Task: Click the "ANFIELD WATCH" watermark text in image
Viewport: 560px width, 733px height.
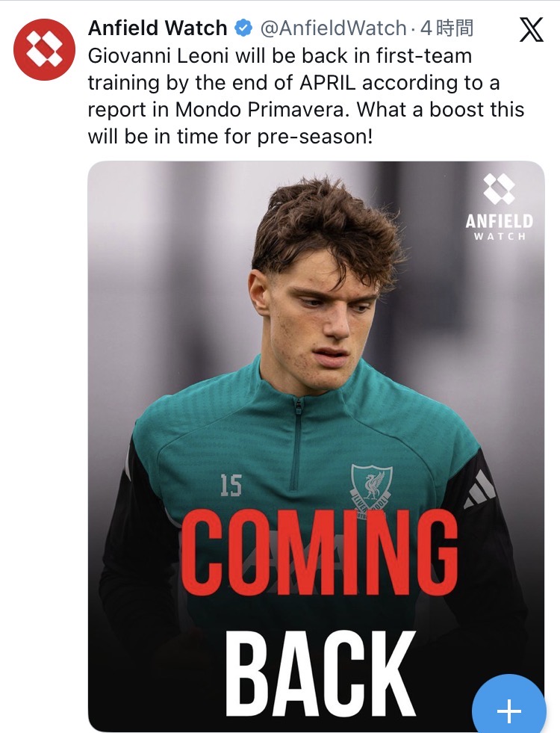Action: pyautogui.click(x=500, y=227)
